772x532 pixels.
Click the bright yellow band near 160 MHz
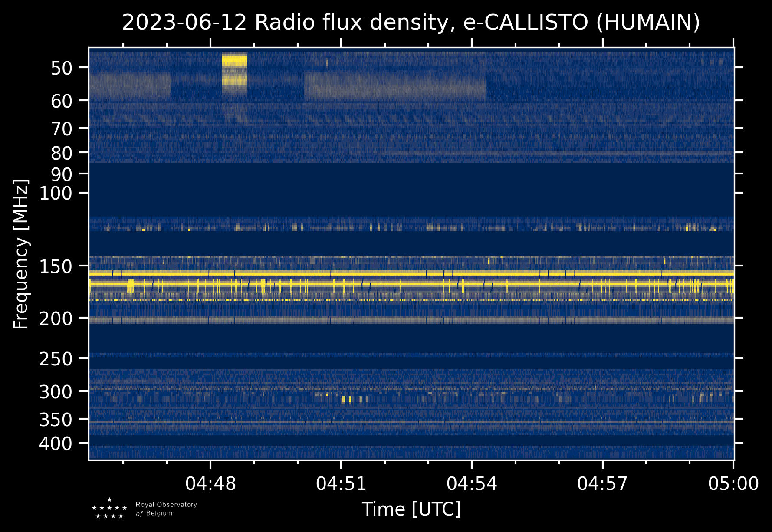[411, 273]
